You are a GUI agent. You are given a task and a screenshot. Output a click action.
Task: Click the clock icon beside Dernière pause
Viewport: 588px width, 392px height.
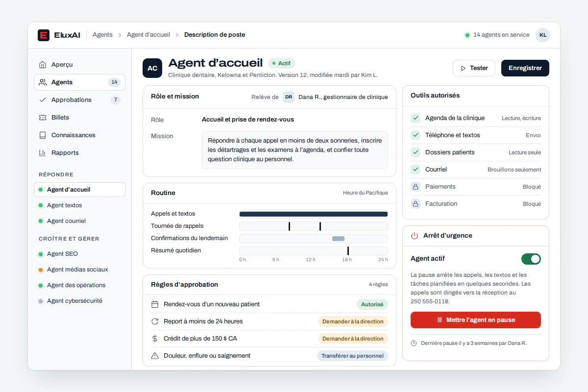[414, 343]
